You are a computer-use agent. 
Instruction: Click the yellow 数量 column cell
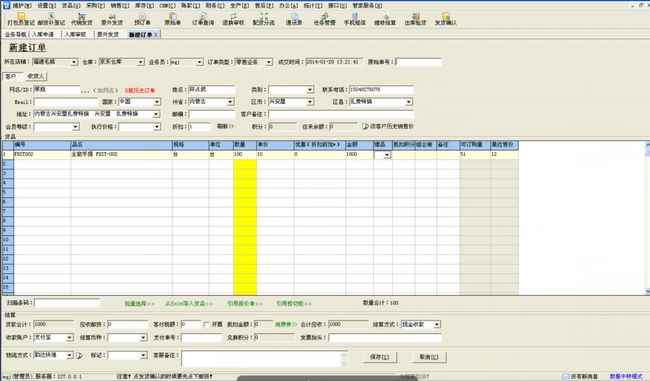click(x=245, y=227)
